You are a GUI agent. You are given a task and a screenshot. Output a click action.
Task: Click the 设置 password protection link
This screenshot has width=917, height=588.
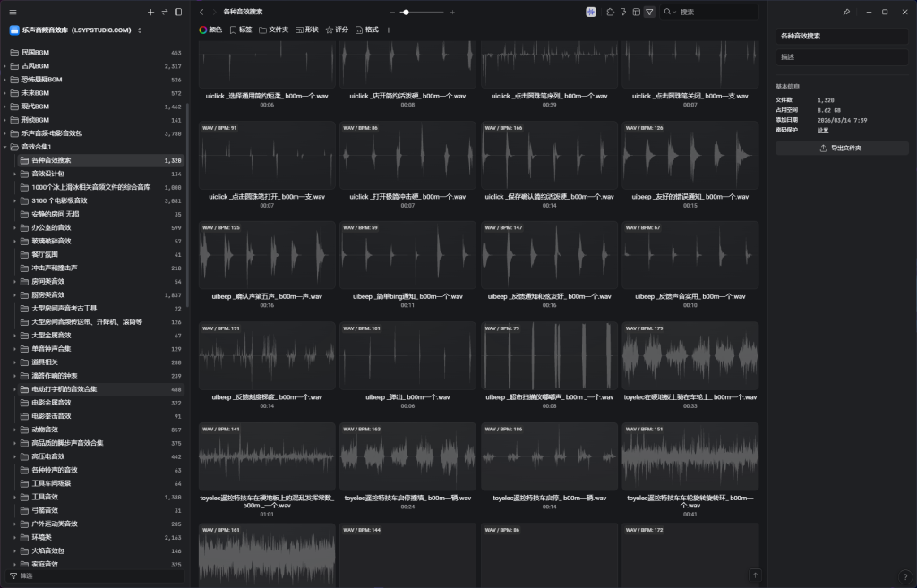822,130
